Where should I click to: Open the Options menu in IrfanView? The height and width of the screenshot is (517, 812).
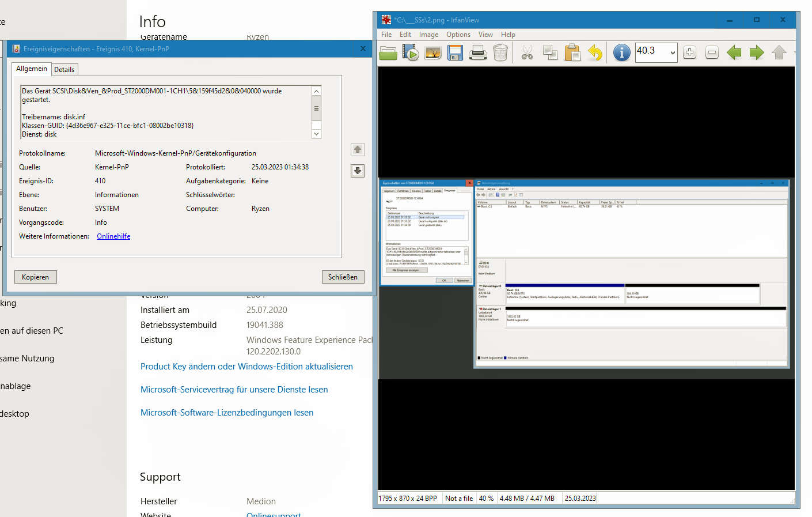point(458,35)
